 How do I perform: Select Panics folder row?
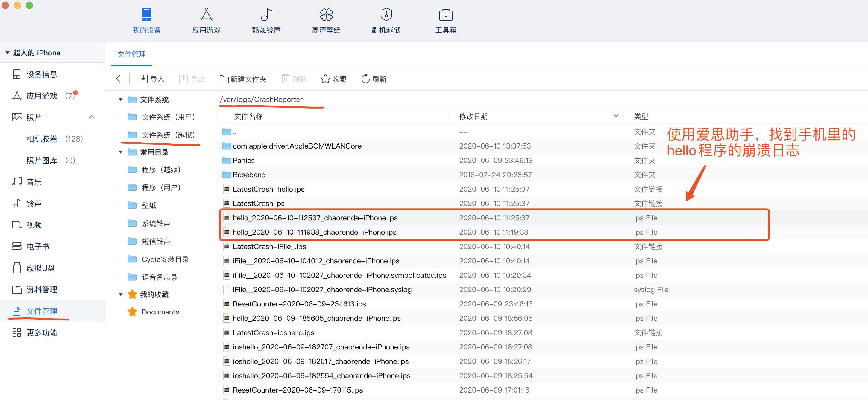[542, 161]
